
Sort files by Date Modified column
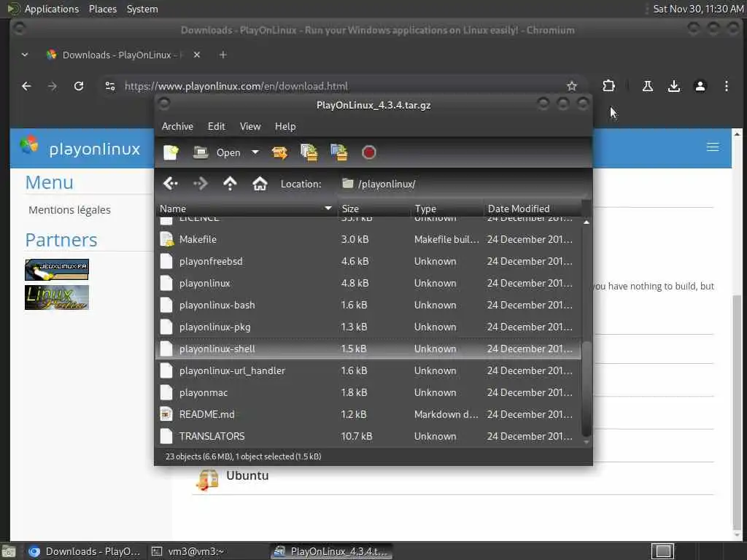pos(533,209)
